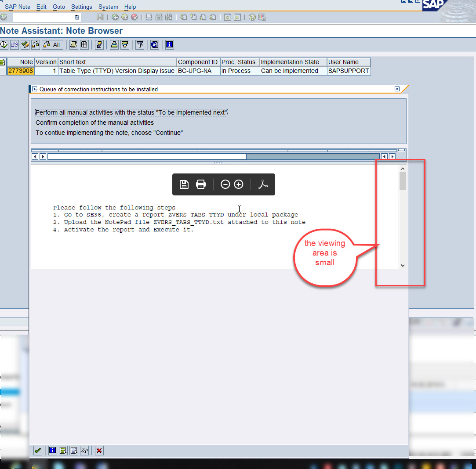Click the PDF viewer Save icon
Viewport: 476px width, 469px height.
tap(184, 184)
